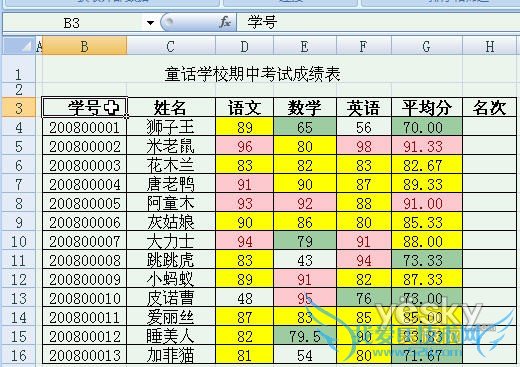Select the name cell 米老鼠
Screen dimensions: 520x367
point(171,146)
